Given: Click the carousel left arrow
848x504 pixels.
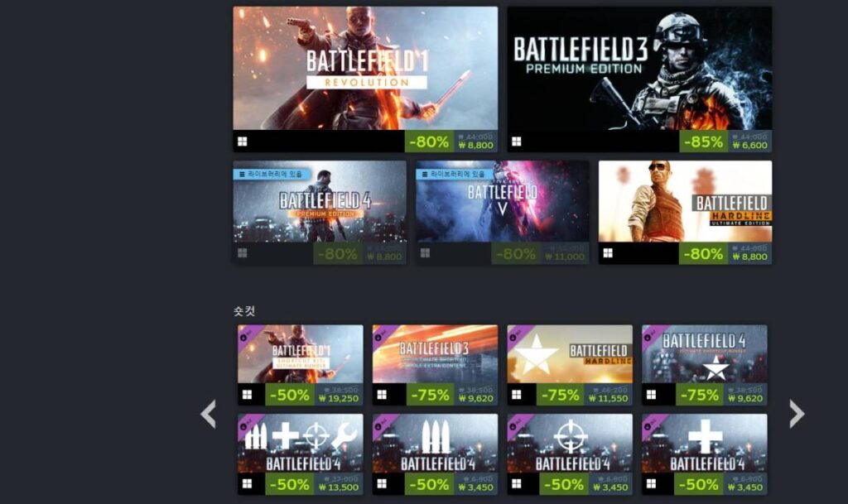Looking at the screenshot, I should (208, 414).
